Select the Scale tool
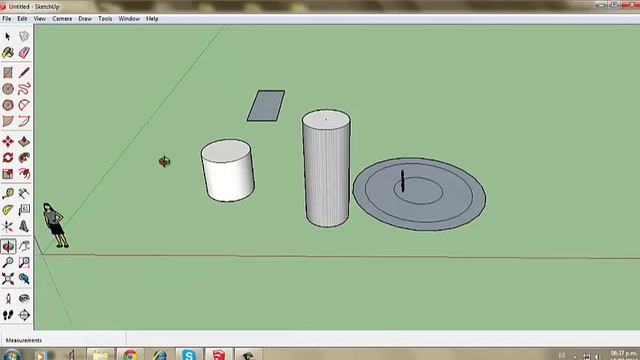 click(x=8, y=174)
